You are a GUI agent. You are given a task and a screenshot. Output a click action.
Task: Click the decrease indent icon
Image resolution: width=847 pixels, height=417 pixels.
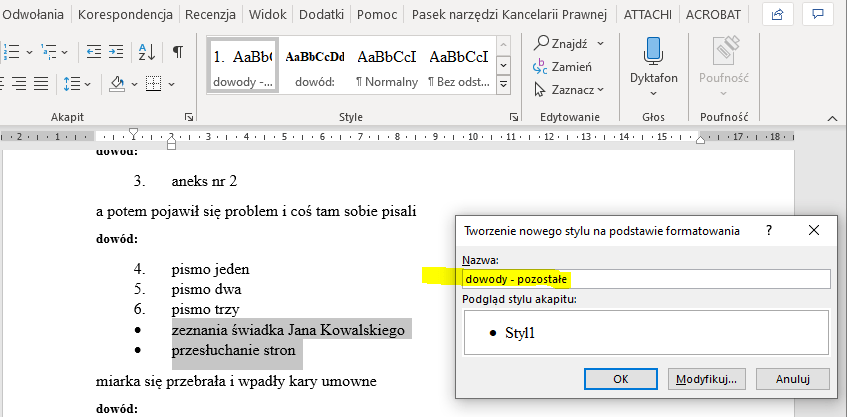(x=94, y=52)
